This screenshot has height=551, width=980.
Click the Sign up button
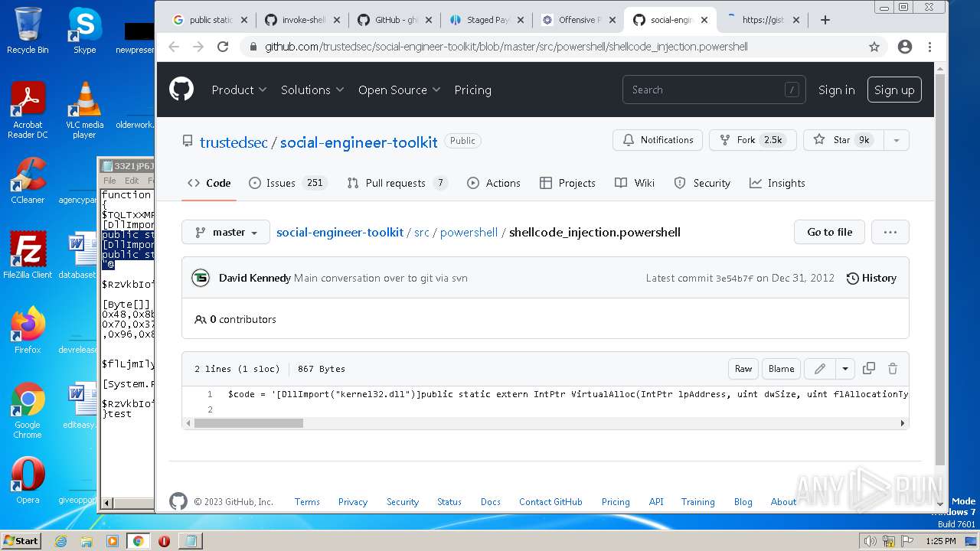(894, 90)
